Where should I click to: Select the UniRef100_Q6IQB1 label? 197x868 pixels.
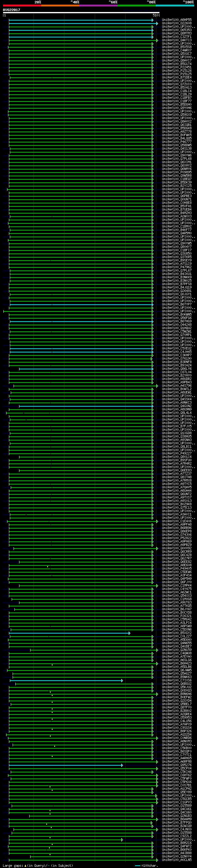[177, 125]
